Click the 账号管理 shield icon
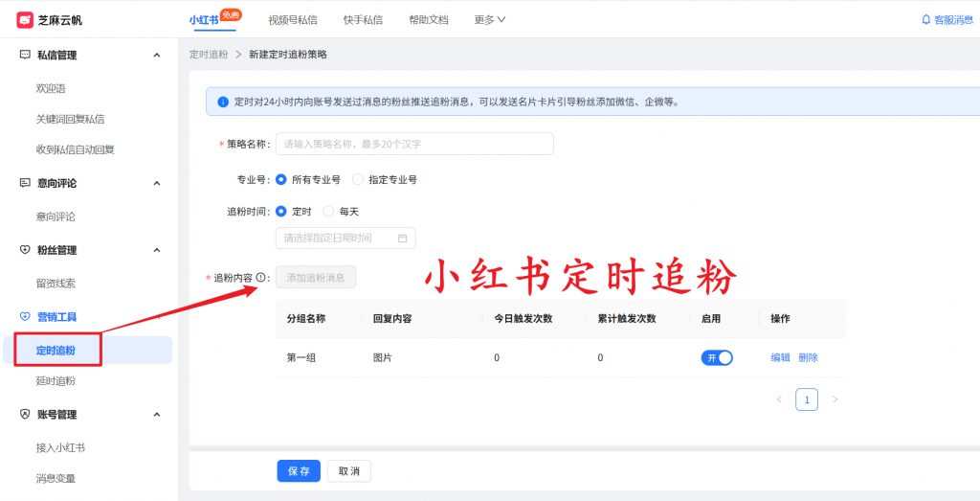The height and width of the screenshot is (501, 980). [25, 414]
